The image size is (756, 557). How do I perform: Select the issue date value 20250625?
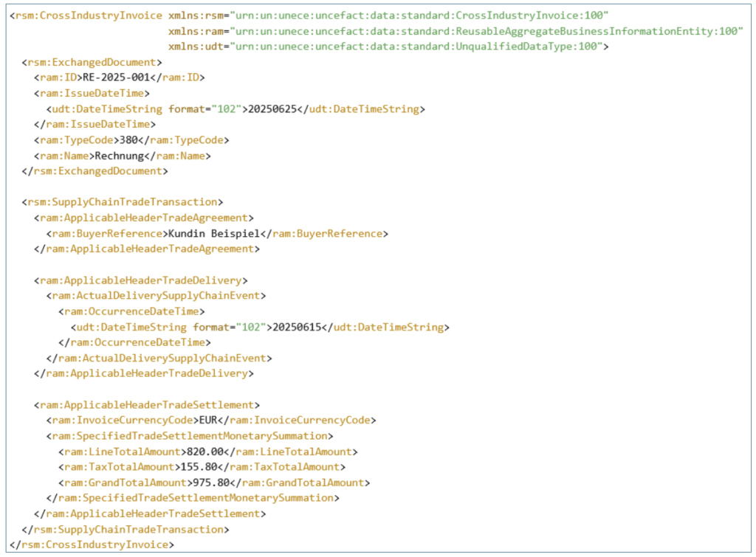pos(274,108)
